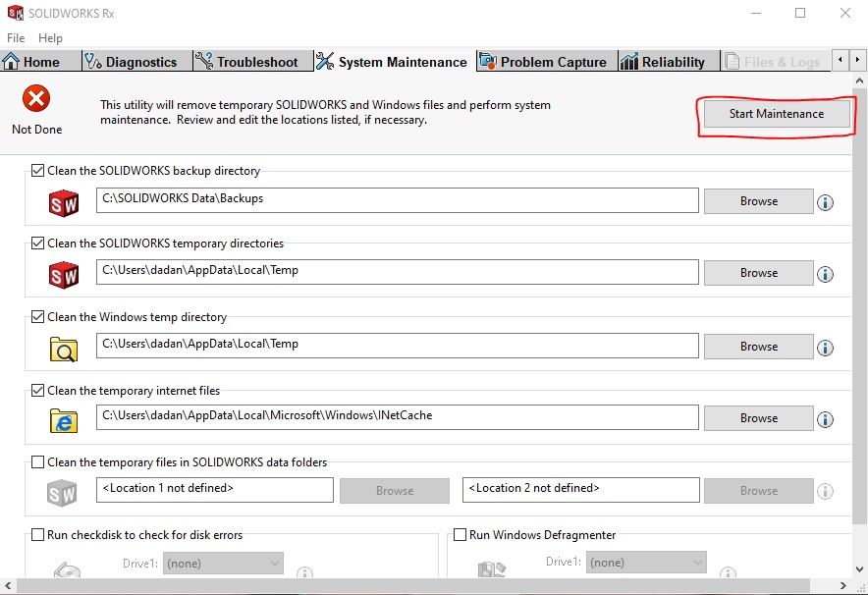Show info for temporary internet files row
The height and width of the screenshot is (595, 868).
[x=825, y=419]
